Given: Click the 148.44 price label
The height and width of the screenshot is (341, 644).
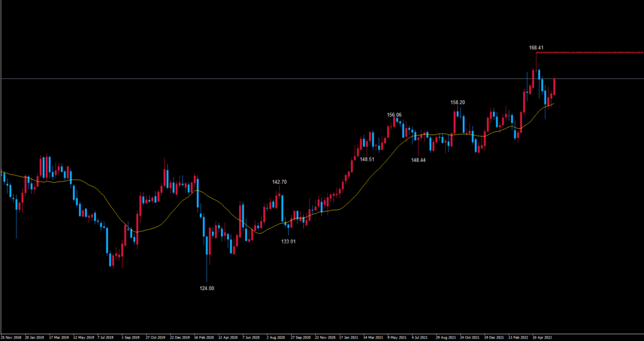Looking at the screenshot, I should tap(418, 160).
